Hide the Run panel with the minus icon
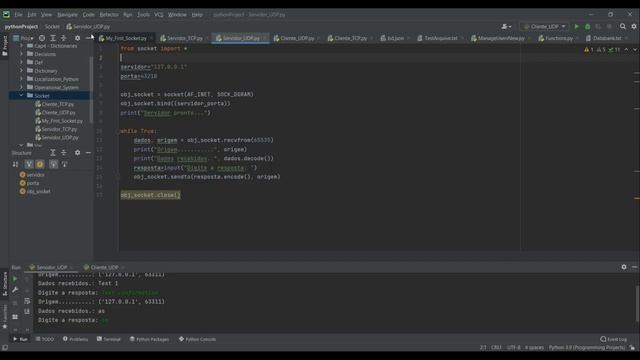 click(634, 267)
